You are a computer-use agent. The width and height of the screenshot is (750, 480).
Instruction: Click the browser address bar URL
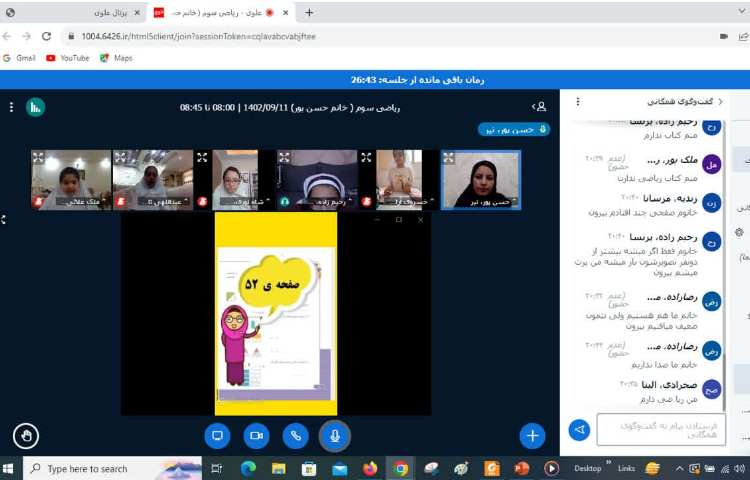[199, 36]
